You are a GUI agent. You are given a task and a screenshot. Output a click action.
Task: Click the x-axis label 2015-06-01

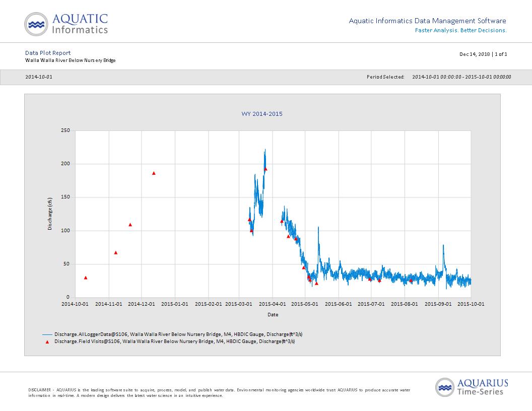click(338, 304)
